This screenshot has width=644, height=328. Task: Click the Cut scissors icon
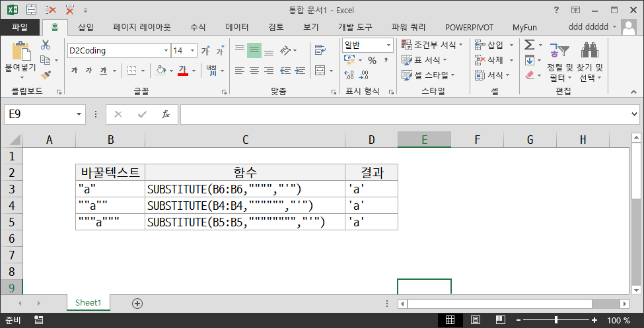coord(46,45)
